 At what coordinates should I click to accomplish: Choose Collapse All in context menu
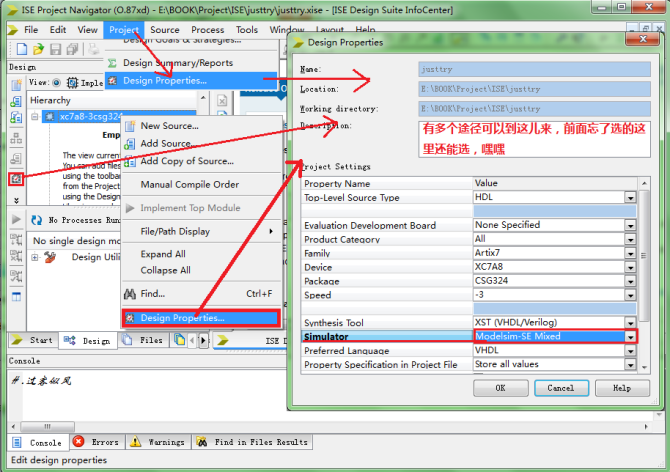pyautogui.click(x=202, y=270)
